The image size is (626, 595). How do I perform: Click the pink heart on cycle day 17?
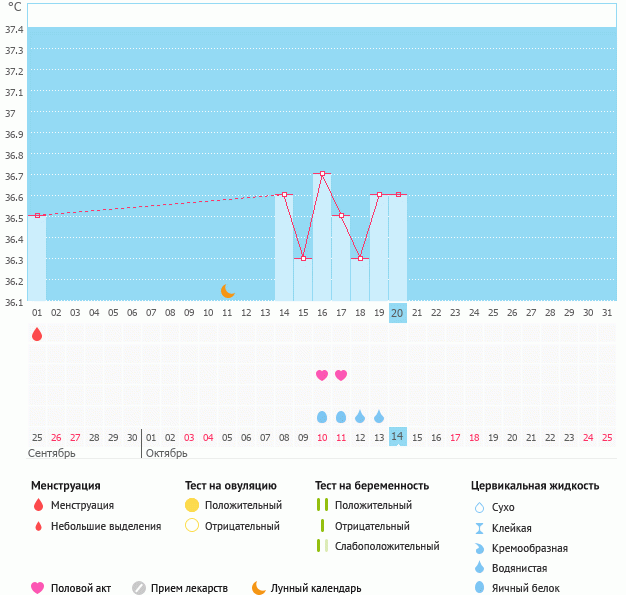[x=341, y=375]
